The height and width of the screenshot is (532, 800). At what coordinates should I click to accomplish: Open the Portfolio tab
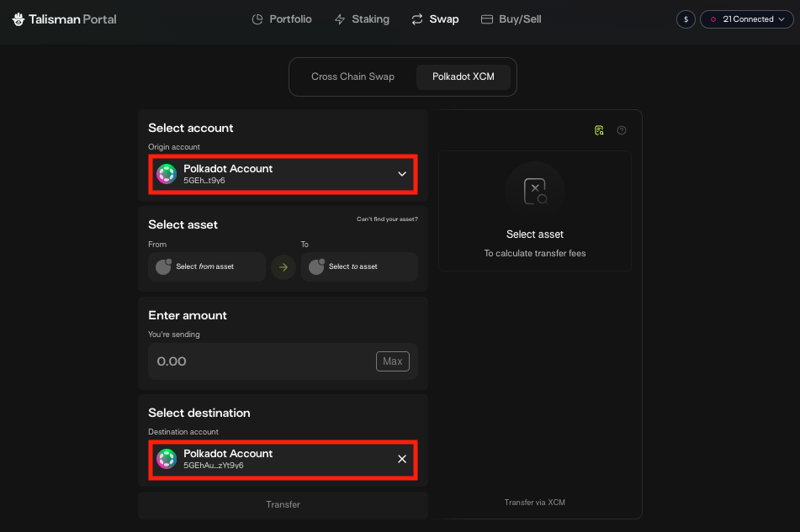[282, 19]
